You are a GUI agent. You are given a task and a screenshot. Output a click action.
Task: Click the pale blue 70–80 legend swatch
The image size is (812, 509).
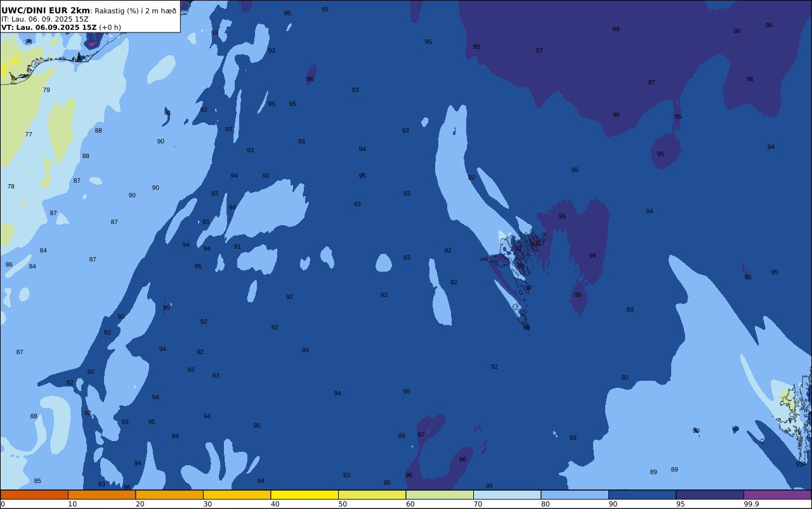click(507, 494)
